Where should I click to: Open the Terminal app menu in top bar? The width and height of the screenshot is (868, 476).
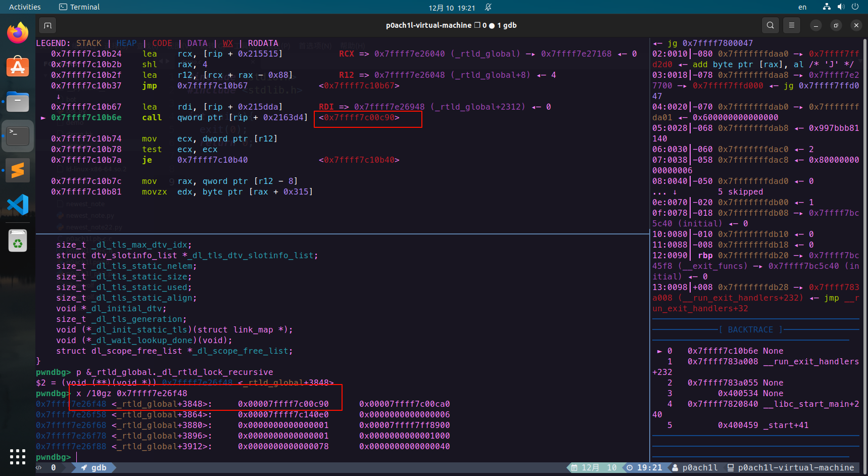[x=79, y=7]
